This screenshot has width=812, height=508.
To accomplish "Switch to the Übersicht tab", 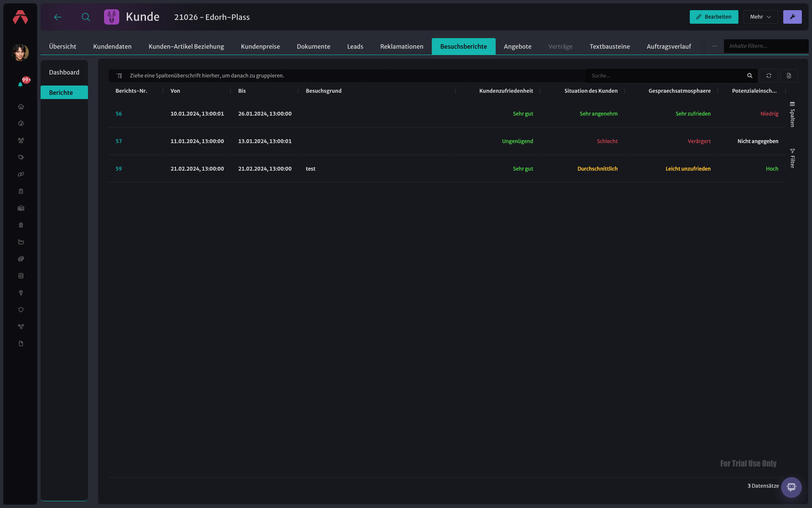I will (63, 47).
